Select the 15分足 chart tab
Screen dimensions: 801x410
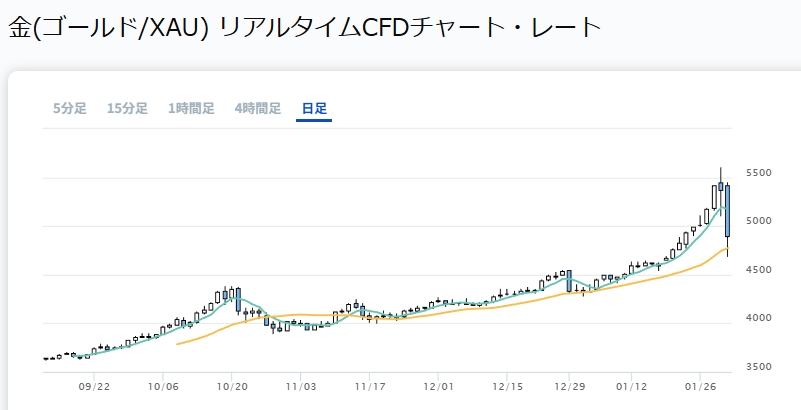tap(127, 108)
